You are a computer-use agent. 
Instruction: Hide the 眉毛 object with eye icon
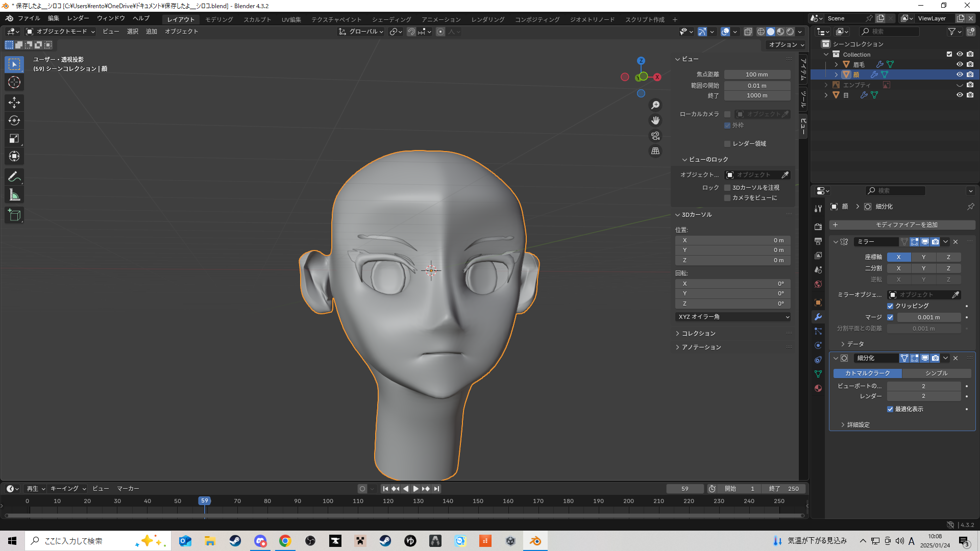click(960, 64)
